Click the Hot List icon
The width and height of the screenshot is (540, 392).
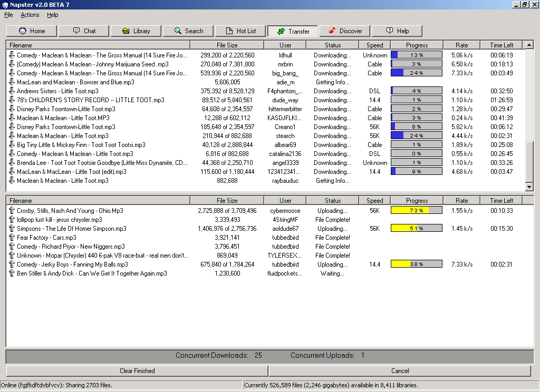pyautogui.click(x=229, y=31)
